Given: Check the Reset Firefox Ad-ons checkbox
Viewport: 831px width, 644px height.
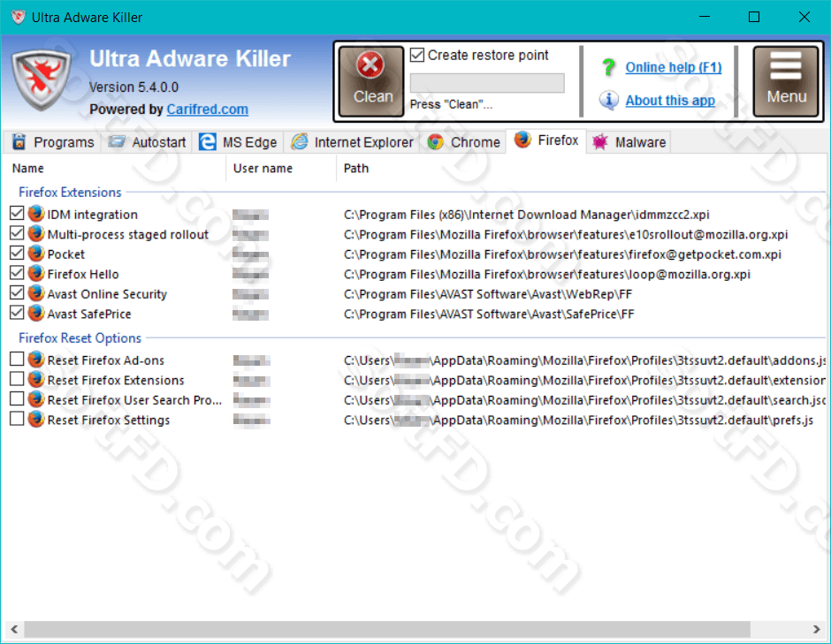Looking at the screenshot, I should tap(17, 359).
